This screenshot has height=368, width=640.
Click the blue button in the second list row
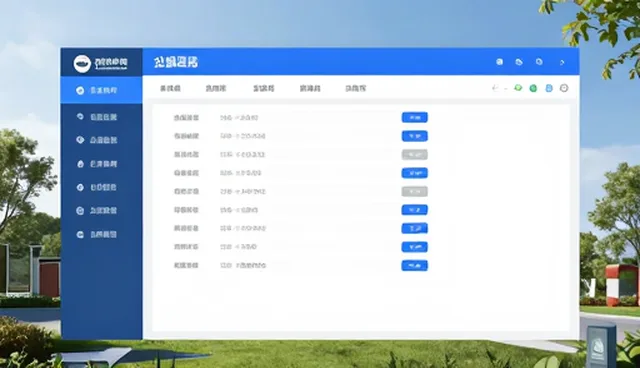pos(415,136)
